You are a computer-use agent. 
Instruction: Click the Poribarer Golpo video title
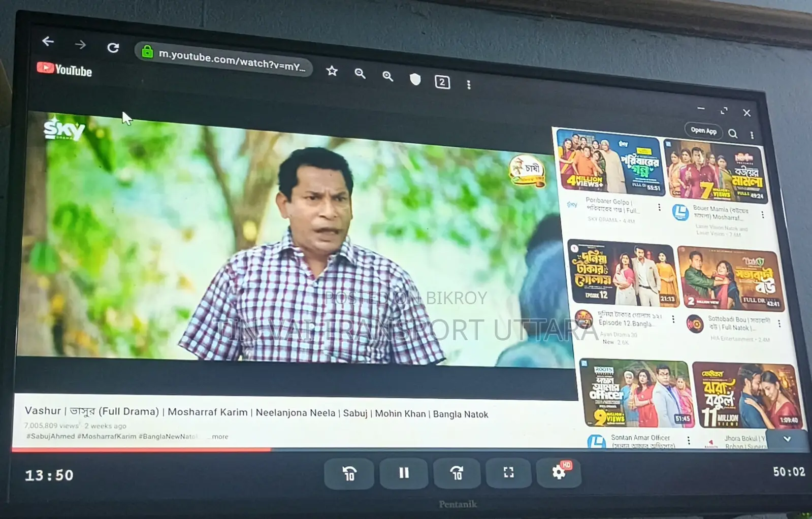613,206
